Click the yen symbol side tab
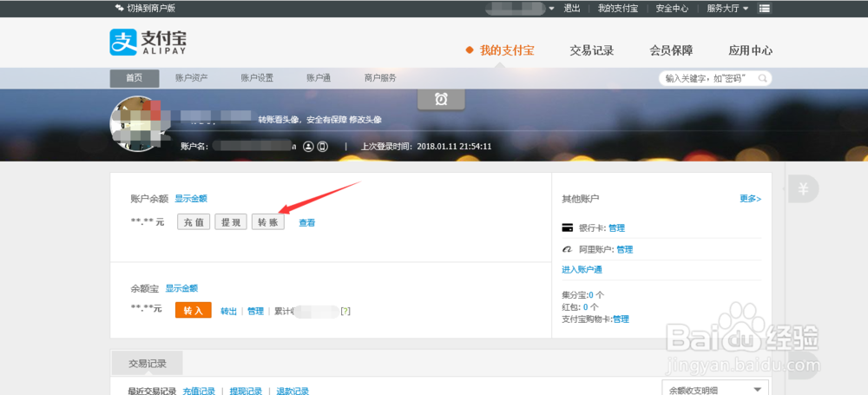 coord(803,189)
